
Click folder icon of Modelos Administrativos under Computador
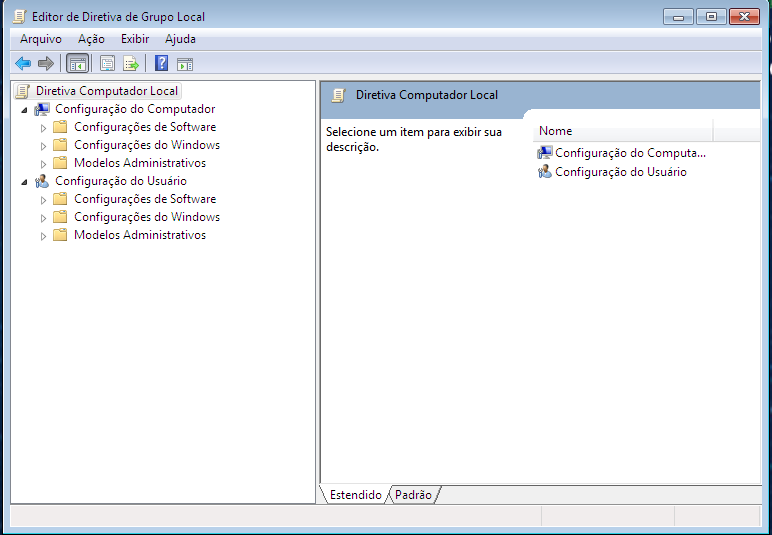coord(60,163)
